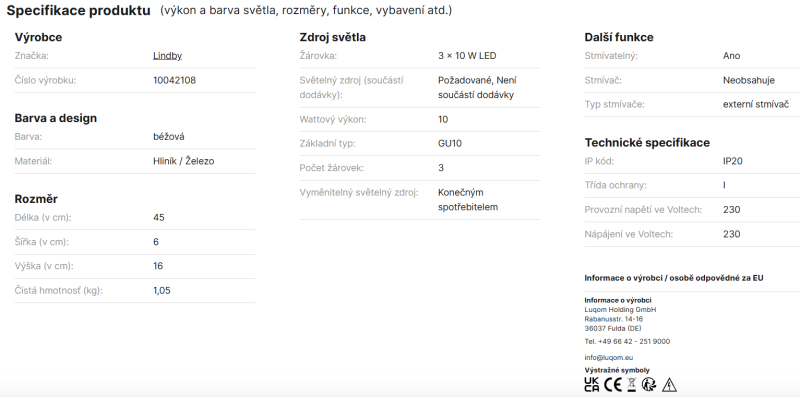Click the Šířka value 6
The height and width of the screenshot is (397, 800).
coord(156,242)
